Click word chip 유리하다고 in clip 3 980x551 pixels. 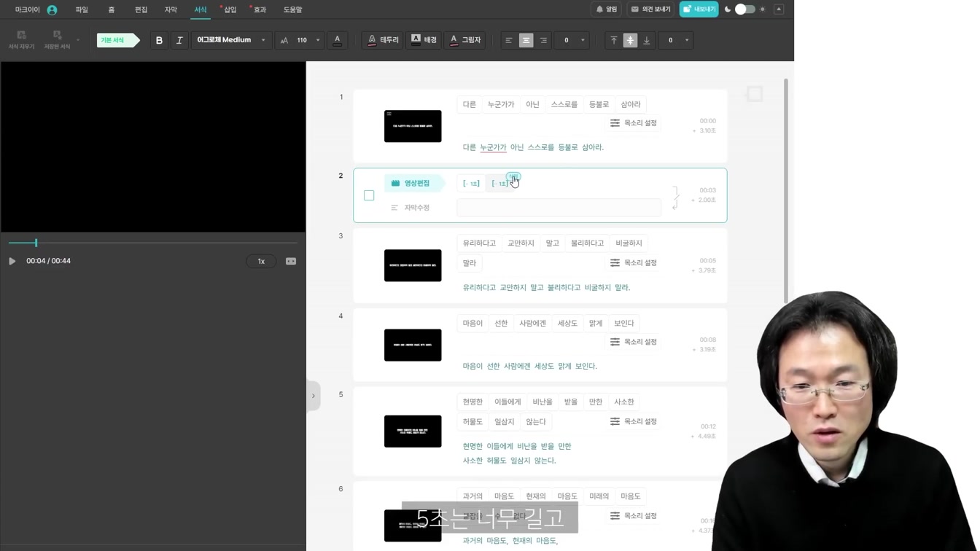tap(479, 243)
